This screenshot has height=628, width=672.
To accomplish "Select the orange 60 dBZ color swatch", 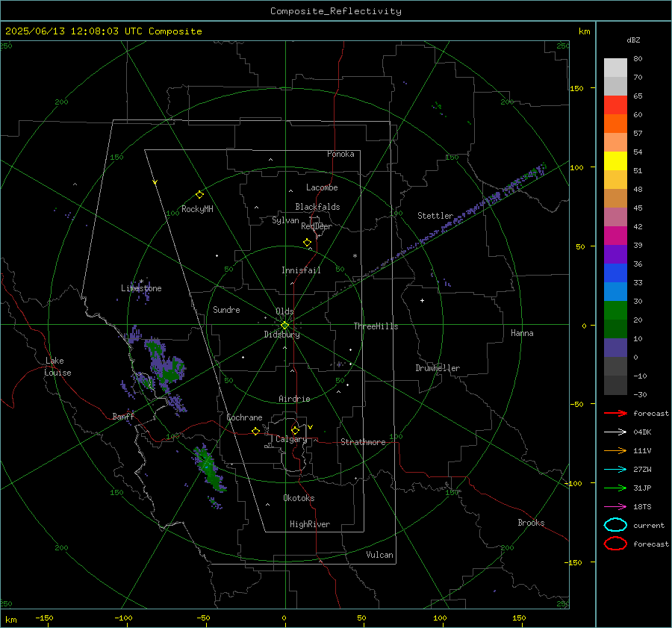I will pos(615,124).
